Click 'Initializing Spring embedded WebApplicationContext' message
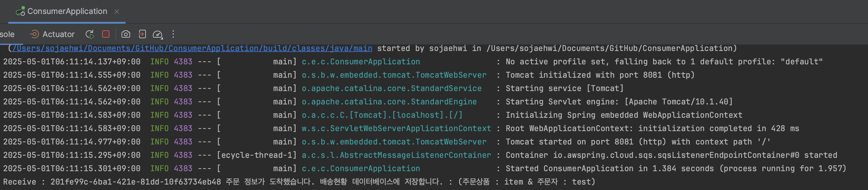This screenshot has width=868, height=190. coord(624,115)
